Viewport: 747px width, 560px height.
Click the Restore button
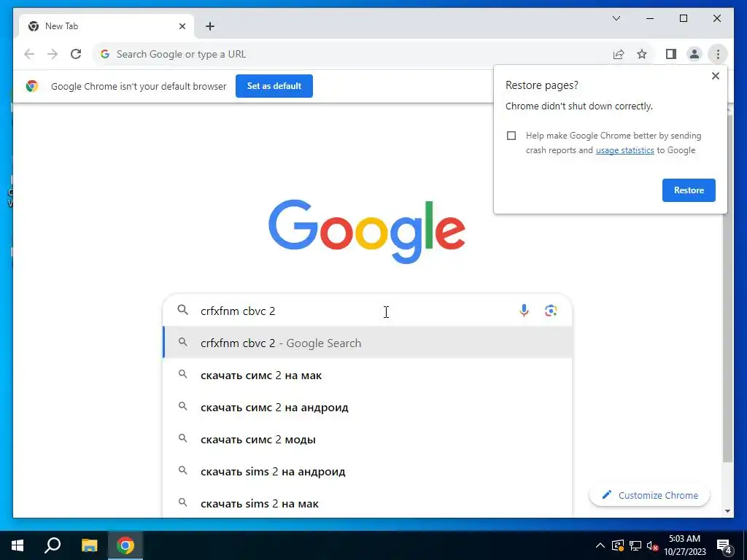(x=689, y=190)
